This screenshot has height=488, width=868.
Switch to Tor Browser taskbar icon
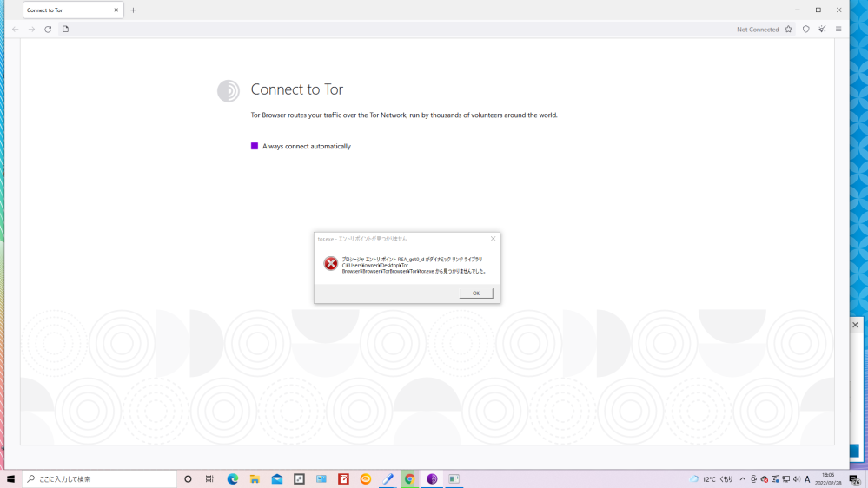point(432,479)
